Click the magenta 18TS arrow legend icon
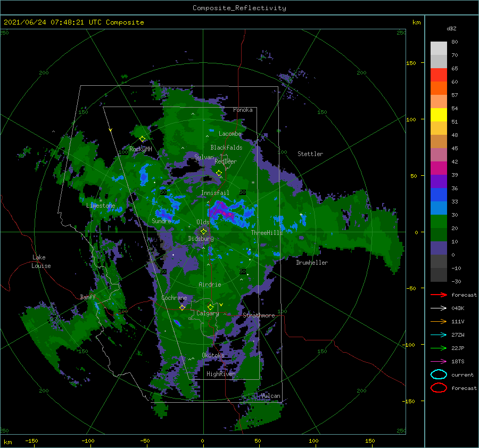 tap(439, 362)
